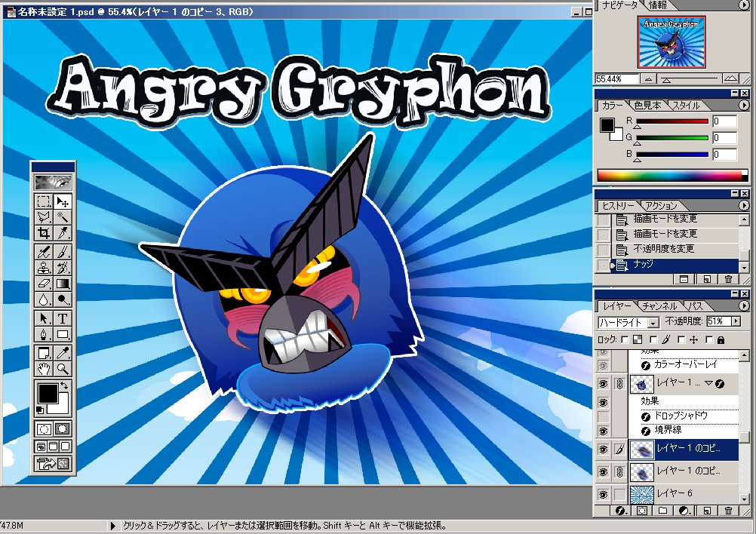
Task: Select the Magic Wand tool
Action: point(62,217)
